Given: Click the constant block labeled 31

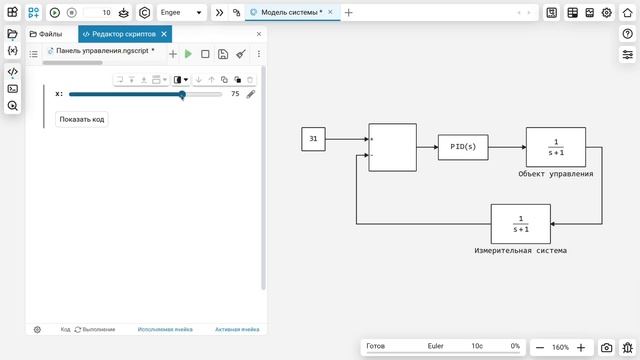Looking at the screenshot, I should click(x=313, y=139).
